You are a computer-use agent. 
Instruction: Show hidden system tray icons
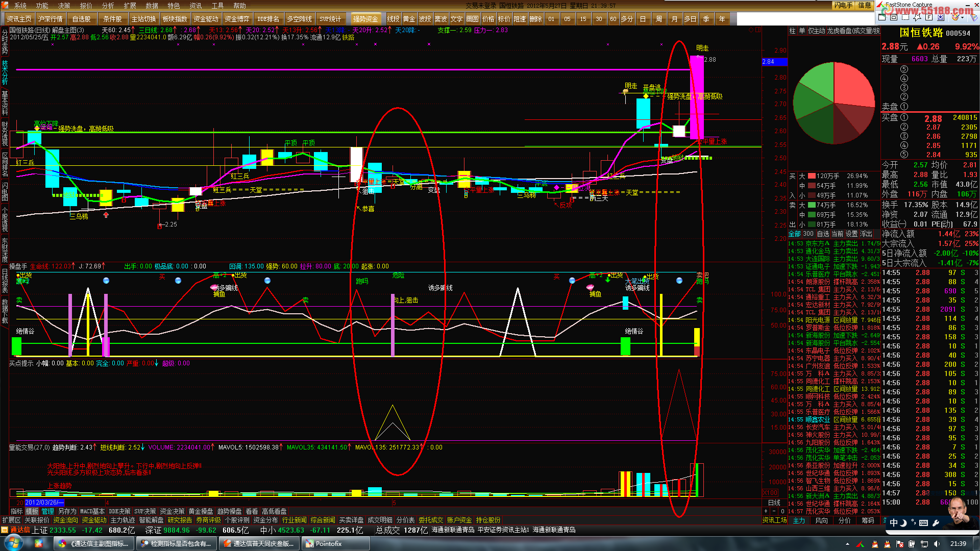click(x=847, y=544)
